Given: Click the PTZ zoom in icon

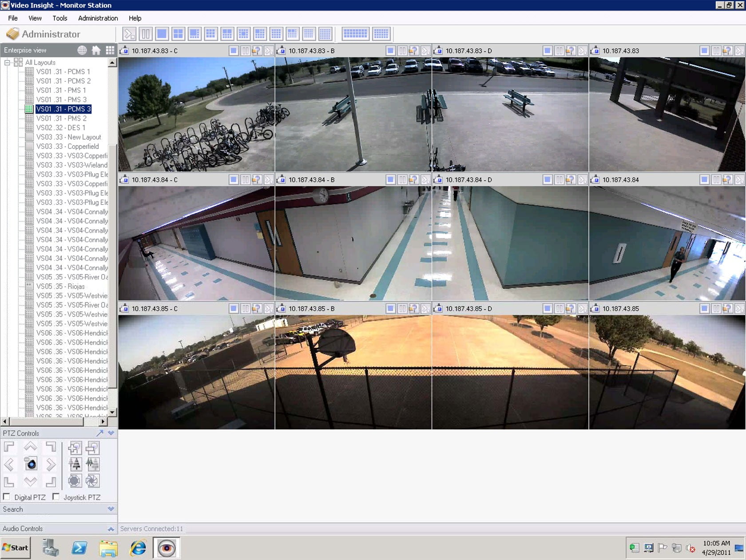Looking at the screenshot, I should (x=75, y=448).
